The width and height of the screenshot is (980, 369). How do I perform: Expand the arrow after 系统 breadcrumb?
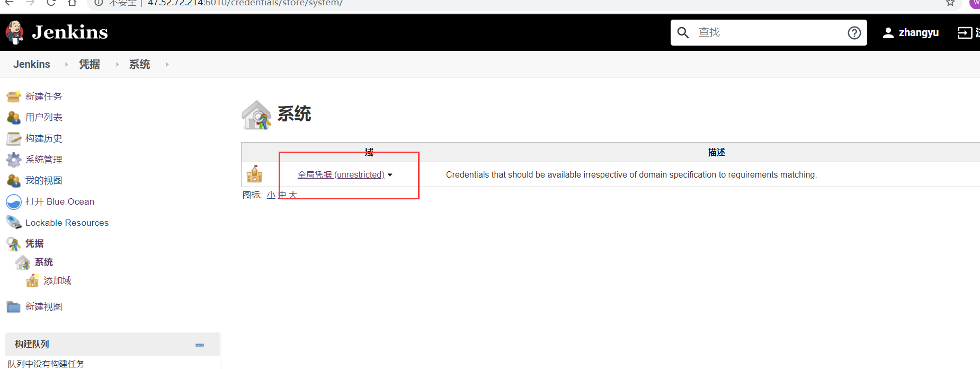[x=167, y=64]
